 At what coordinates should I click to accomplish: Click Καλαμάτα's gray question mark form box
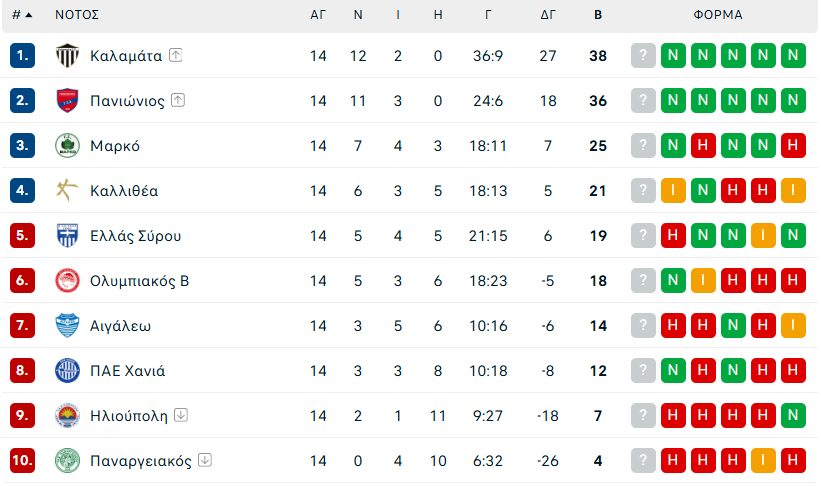(x=643, y=56)
